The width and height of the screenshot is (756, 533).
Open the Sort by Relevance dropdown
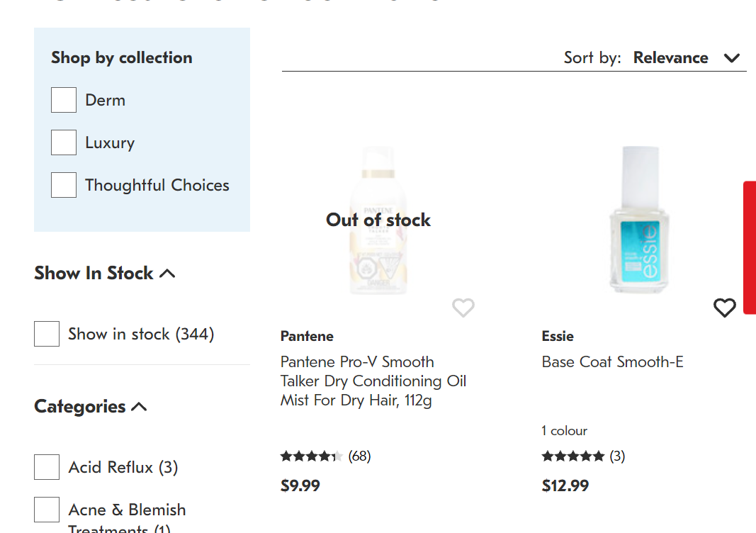pos(686,58)
